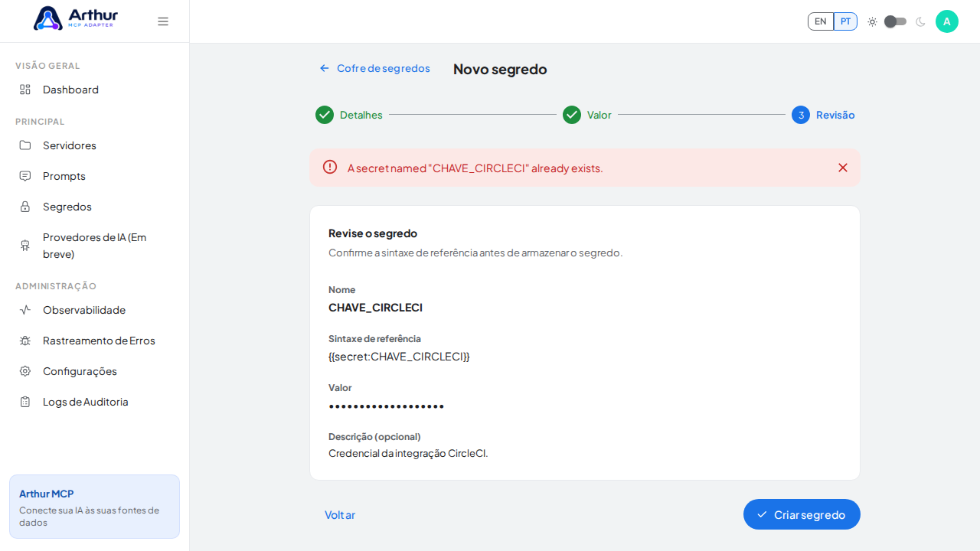The height and width of the screenshot is (551, 980).
Task: Click the Servidores folder icon
Action: 25,145
